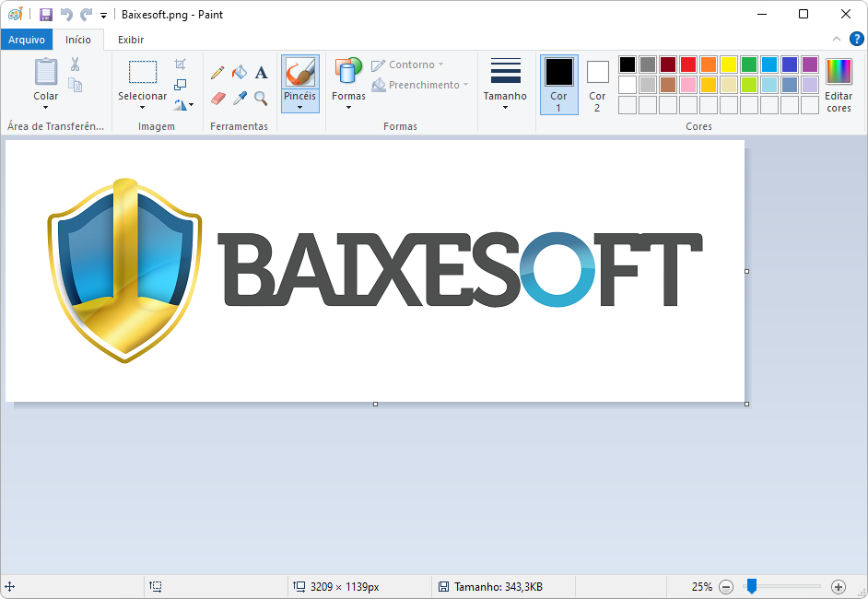Click the cursor position icon in status bar
Image resolution: width=868 pixels, height=599 pixels.
10,587
